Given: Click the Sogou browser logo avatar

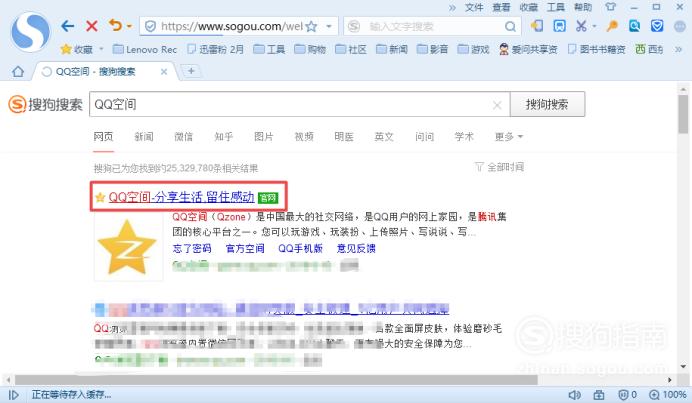Looking at the screenshot, I should (x=30, y=32).
